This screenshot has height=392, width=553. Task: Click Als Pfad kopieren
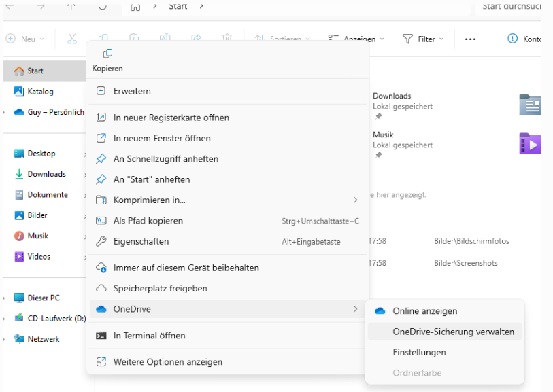click(x=227, y=221)
